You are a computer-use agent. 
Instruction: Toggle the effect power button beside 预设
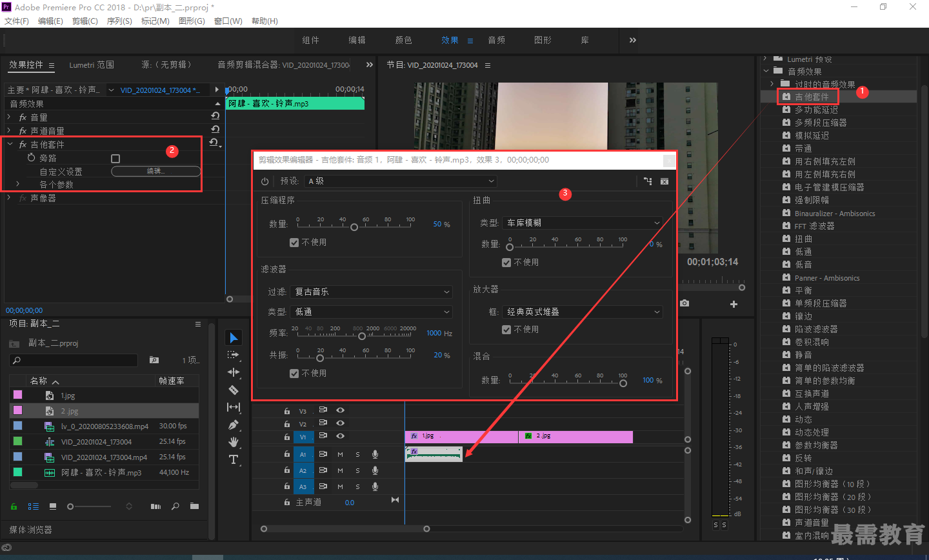(x=265, y=181)
